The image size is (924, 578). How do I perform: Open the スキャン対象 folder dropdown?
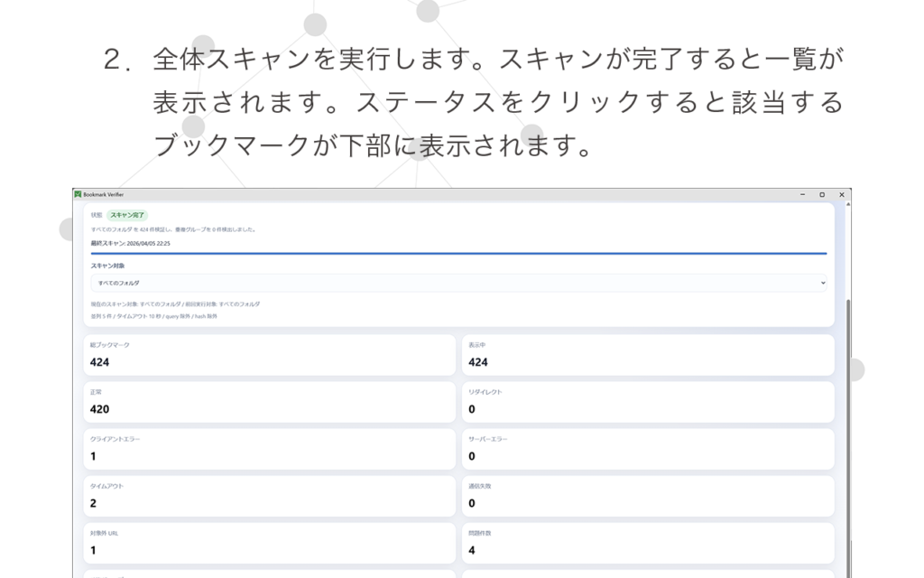click(458, 283)
